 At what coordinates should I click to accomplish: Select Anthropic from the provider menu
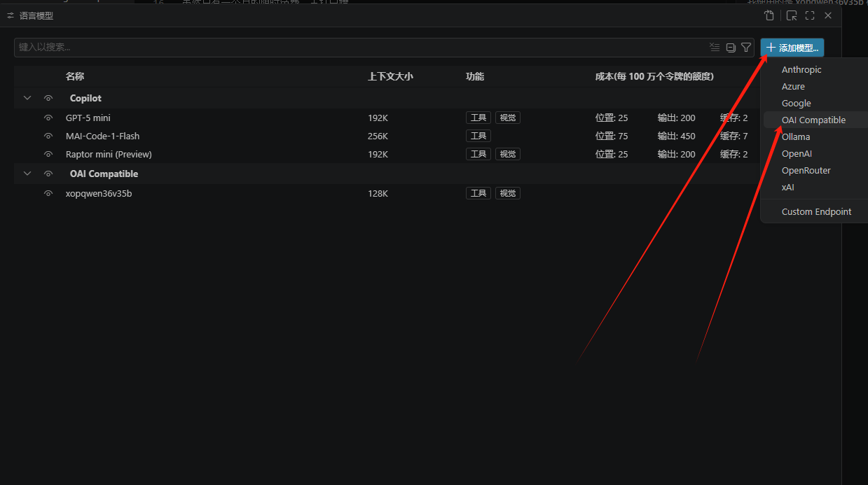coord(801,70)
